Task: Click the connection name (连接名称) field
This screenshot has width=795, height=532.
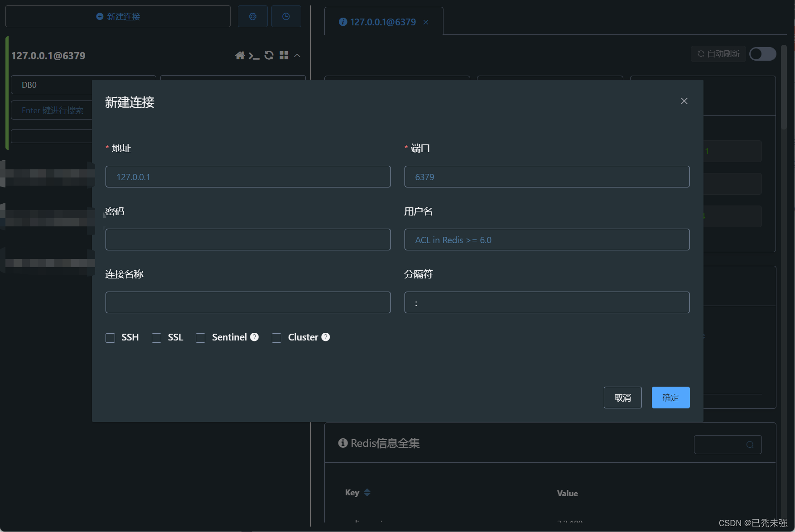Action: click(248, 302)
